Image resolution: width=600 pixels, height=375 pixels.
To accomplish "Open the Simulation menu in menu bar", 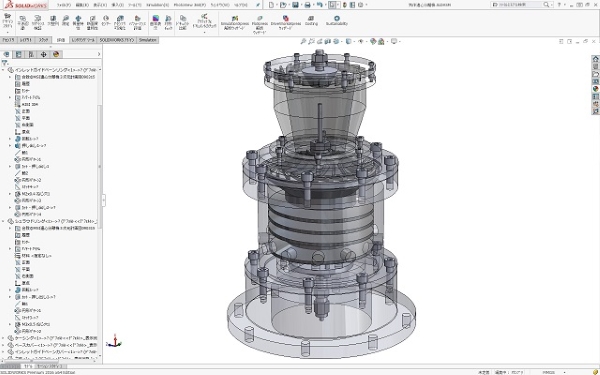I will [x=157, y=5].
